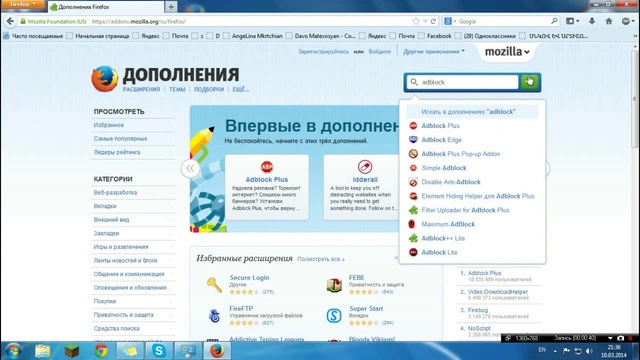The height and width of the screenshot is (360, 640).
Task: Open the ТЕМЫ section
Action: point(177,89)
